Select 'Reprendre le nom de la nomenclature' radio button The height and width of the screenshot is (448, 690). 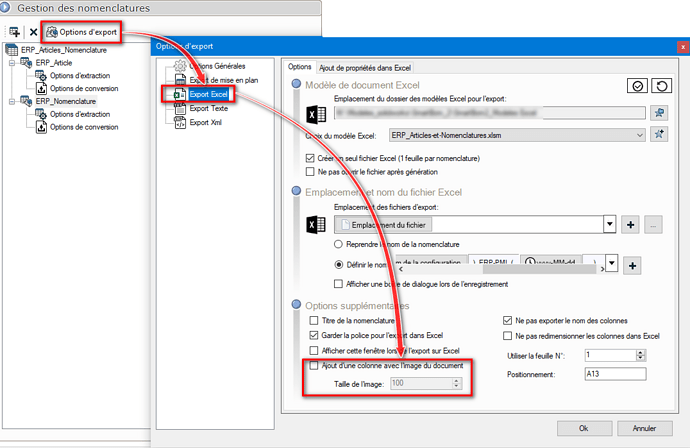coord(340,244)
